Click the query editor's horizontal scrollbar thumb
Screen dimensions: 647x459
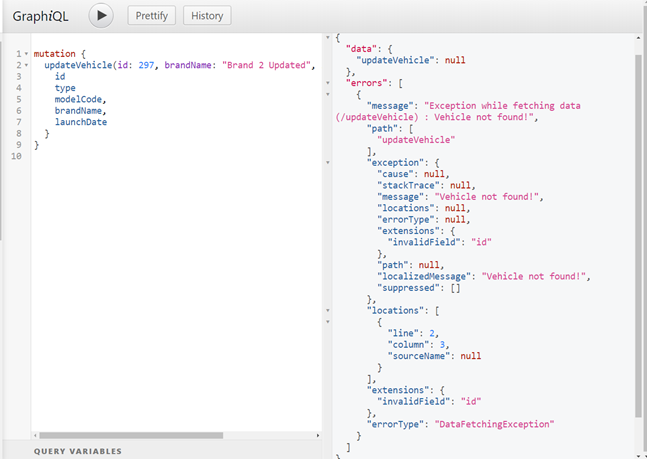click(150, 436)
